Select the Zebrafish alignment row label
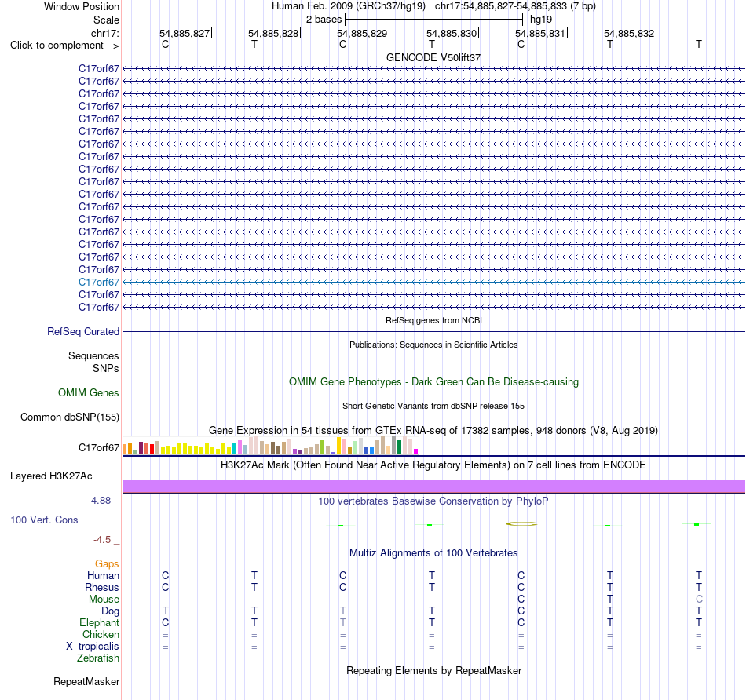The image size is (746, 700). [98, 658]
